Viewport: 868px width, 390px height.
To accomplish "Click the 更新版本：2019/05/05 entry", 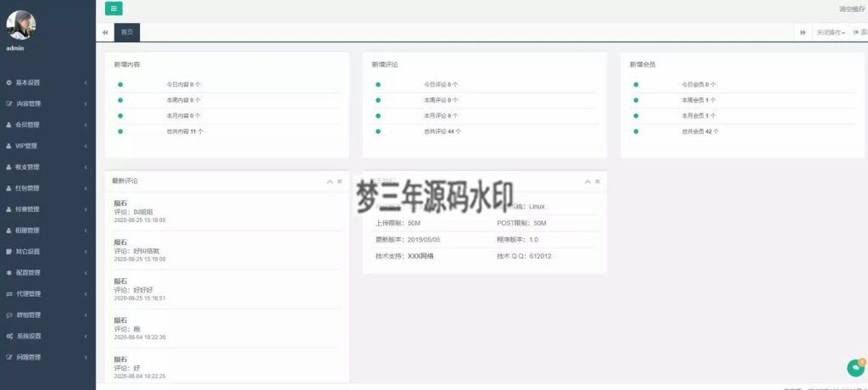I will click(408, 240).
